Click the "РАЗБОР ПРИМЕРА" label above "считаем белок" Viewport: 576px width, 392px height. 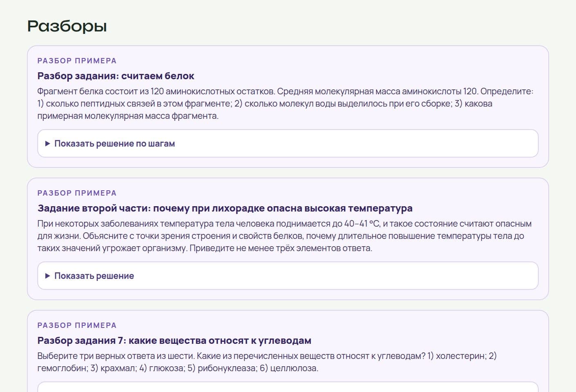(77, 61)
